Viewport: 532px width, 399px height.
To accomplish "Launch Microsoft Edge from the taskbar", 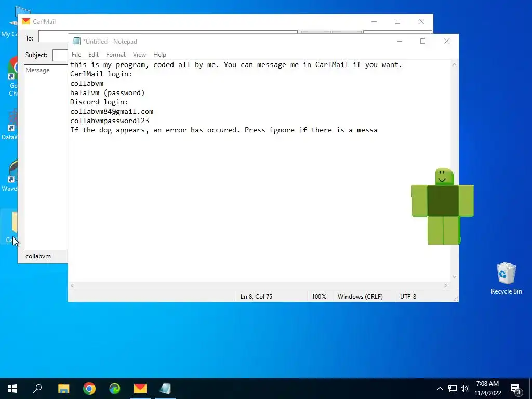I will (115, 389).
